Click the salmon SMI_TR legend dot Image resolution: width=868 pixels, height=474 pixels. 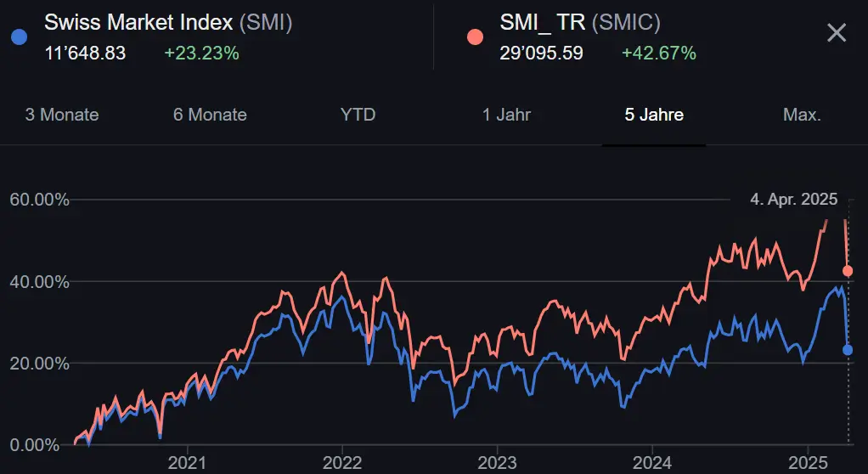point(475,37)
